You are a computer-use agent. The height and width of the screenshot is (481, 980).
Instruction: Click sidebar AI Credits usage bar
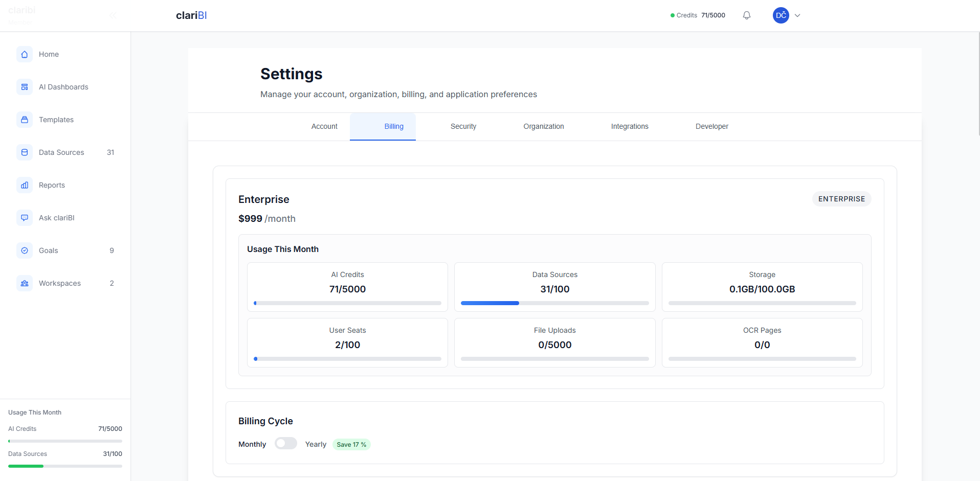pos(65,441)
